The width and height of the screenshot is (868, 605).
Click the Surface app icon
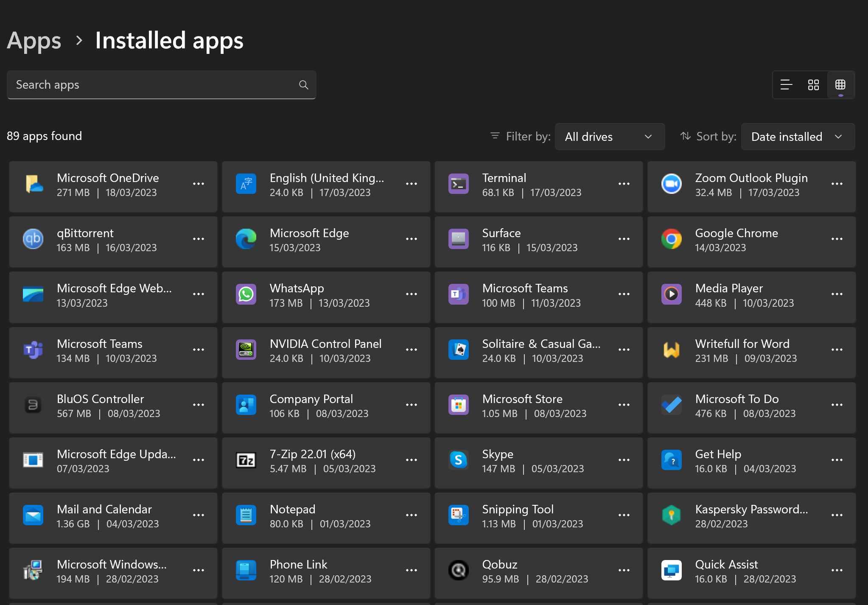tap(459, 239)
